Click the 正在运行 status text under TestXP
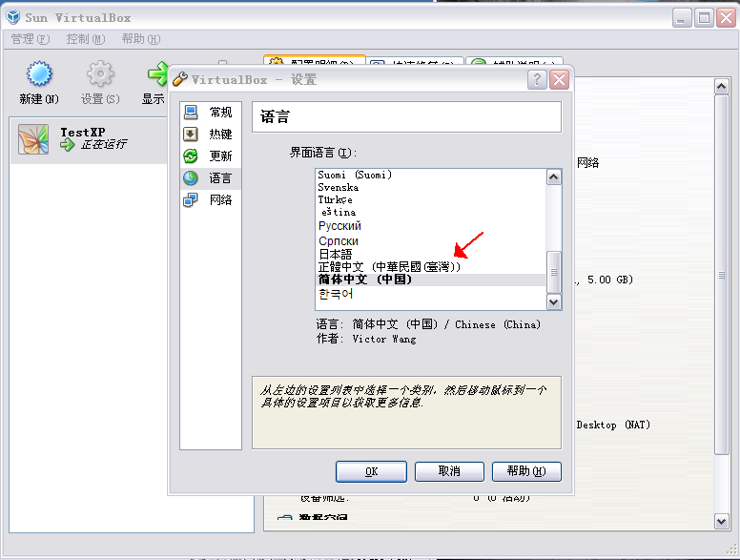This screenshot has height=560, width=740. point(103,144)
